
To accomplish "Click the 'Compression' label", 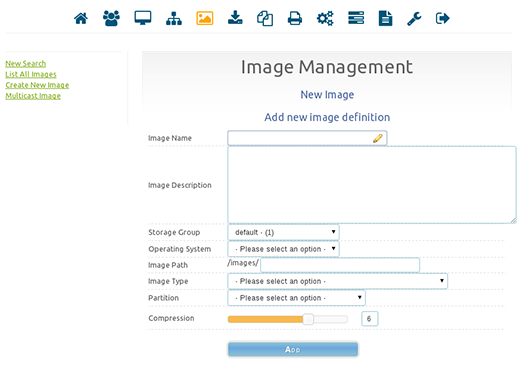I will pos(171,318).
